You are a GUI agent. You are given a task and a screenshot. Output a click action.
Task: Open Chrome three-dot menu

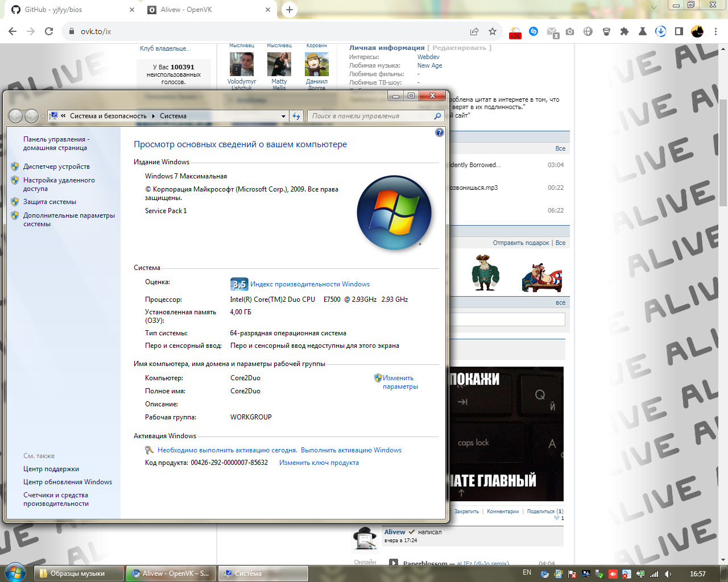click(715, 31)
